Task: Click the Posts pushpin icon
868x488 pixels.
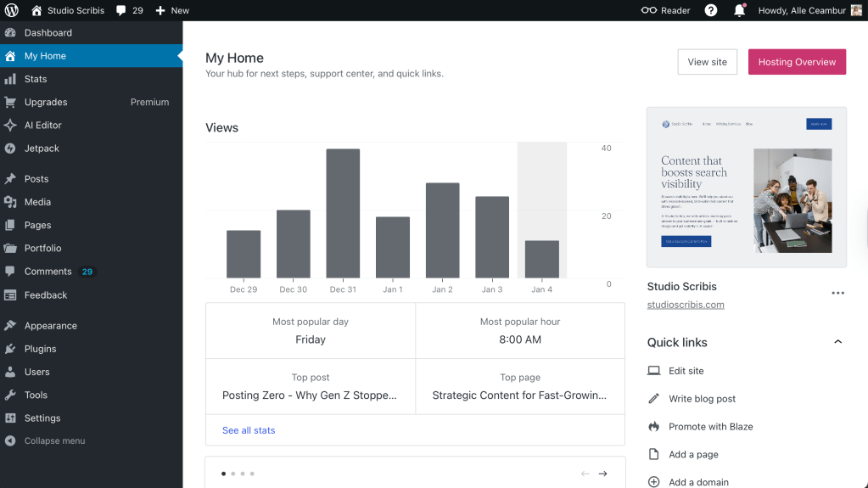Action: click(x=10, y=179)
